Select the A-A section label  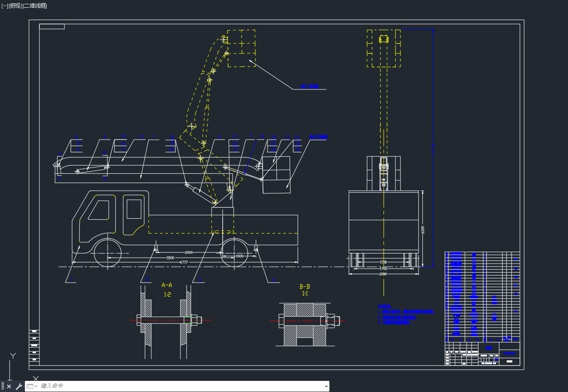click(x=167, y=285)
